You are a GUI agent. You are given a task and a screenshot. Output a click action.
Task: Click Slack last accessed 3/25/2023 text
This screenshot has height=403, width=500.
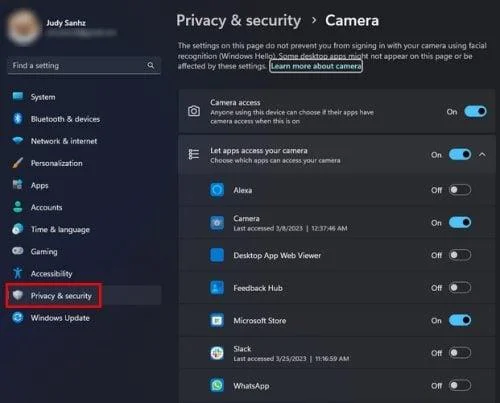point(291,359)
